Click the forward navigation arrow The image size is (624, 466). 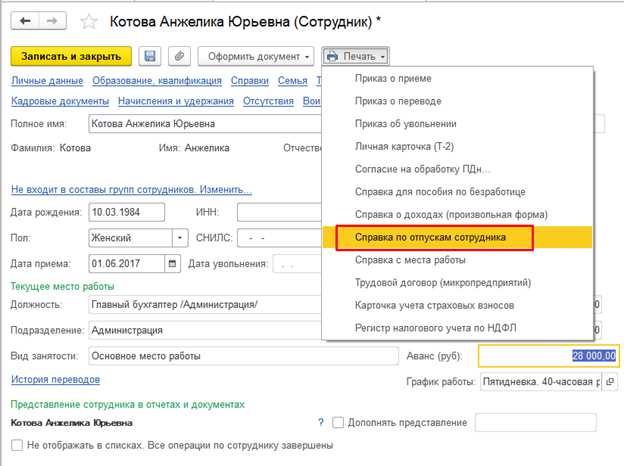pos(50,21)
